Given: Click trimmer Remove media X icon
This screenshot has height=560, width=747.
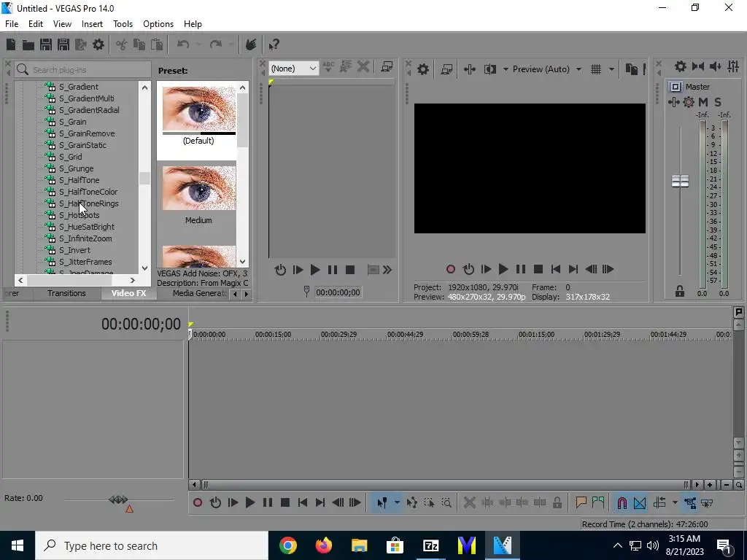Looking at the screenshot, I should click(363, 66).
